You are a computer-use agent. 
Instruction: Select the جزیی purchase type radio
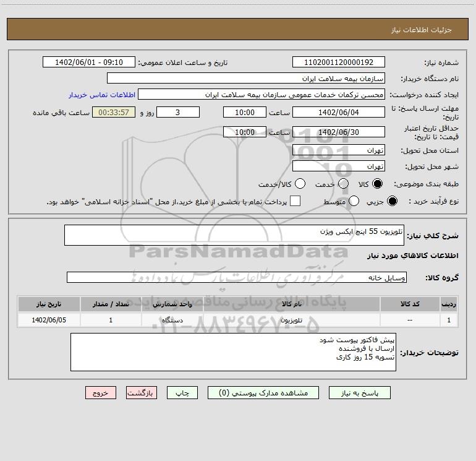392,201
